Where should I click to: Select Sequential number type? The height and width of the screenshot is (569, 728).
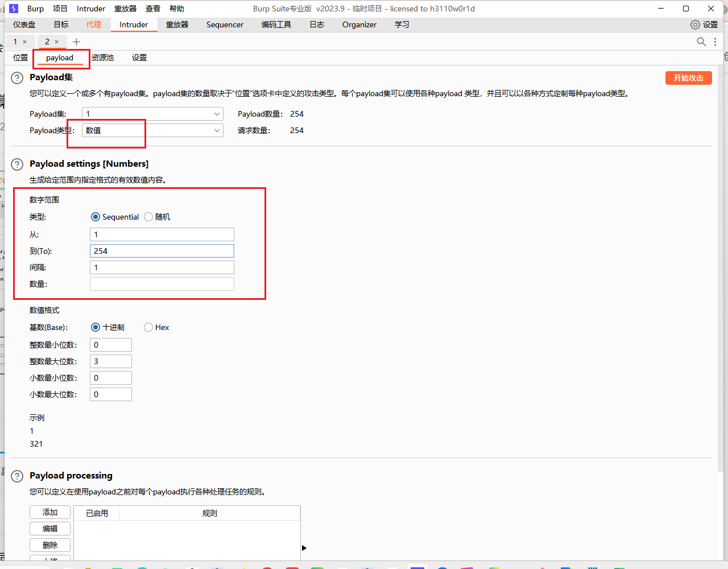[96, 217]
